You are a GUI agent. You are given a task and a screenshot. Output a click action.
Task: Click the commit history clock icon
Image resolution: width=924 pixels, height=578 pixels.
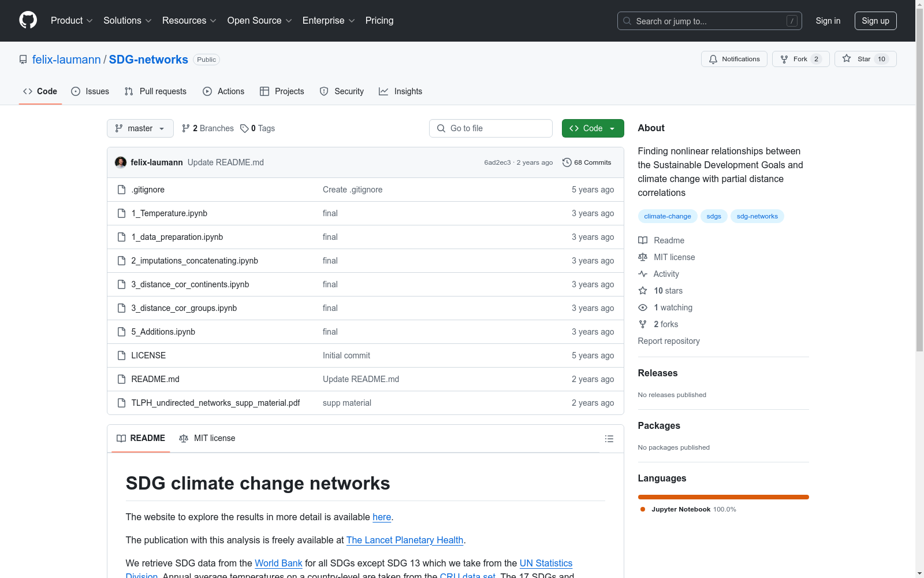(x=567, y=162)
